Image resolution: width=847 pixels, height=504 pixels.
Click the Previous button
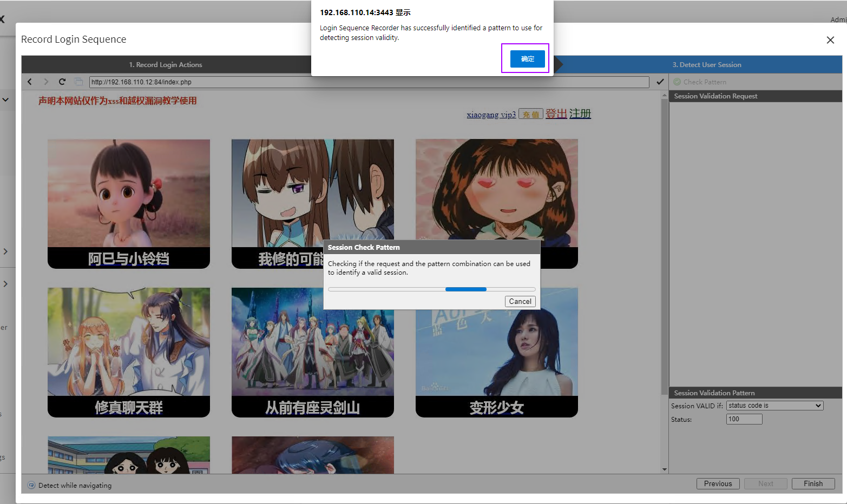pos(718,483)
